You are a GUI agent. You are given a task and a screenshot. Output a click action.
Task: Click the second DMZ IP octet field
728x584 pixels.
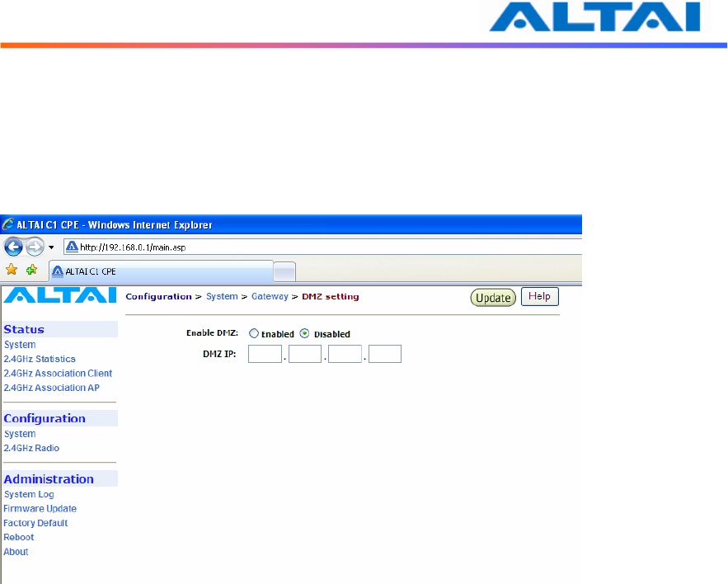(305, 354)
